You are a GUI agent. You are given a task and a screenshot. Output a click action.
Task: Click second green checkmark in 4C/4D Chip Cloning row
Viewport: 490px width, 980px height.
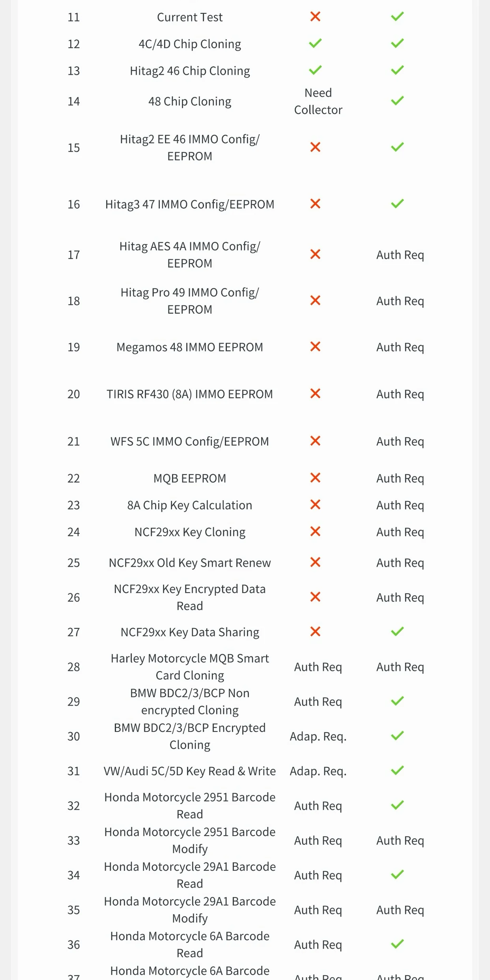tap(397, 43)
